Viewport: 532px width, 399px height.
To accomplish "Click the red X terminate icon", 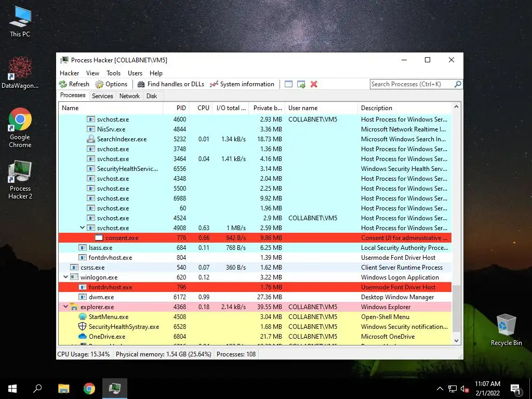I will tap(314, 84).
